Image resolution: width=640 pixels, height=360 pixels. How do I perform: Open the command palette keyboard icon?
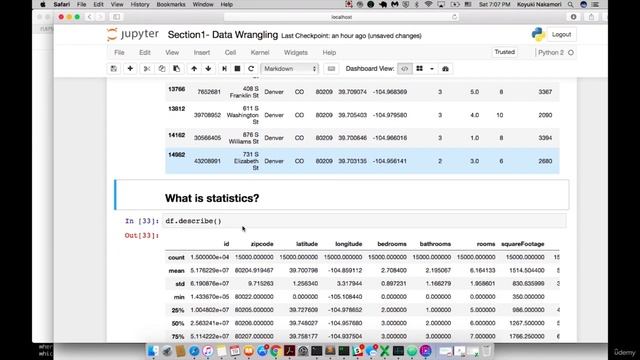331,69
